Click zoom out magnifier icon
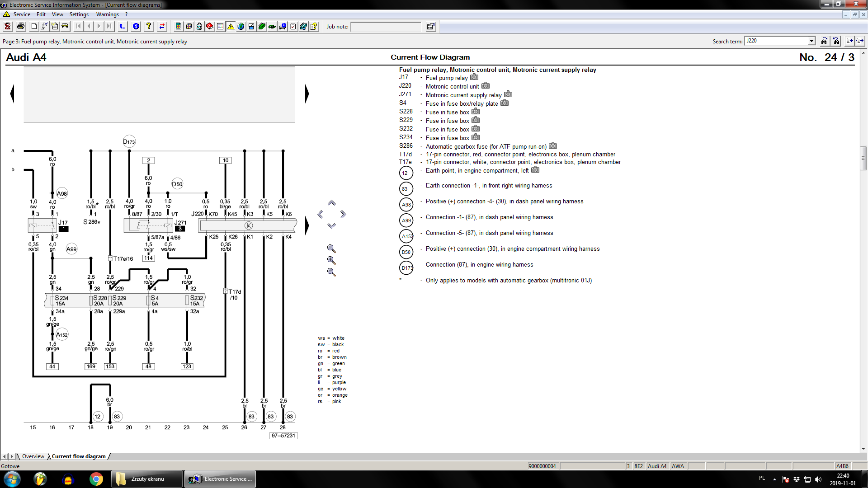This screenshot has height=488, width=868. [x=331, y=272]
